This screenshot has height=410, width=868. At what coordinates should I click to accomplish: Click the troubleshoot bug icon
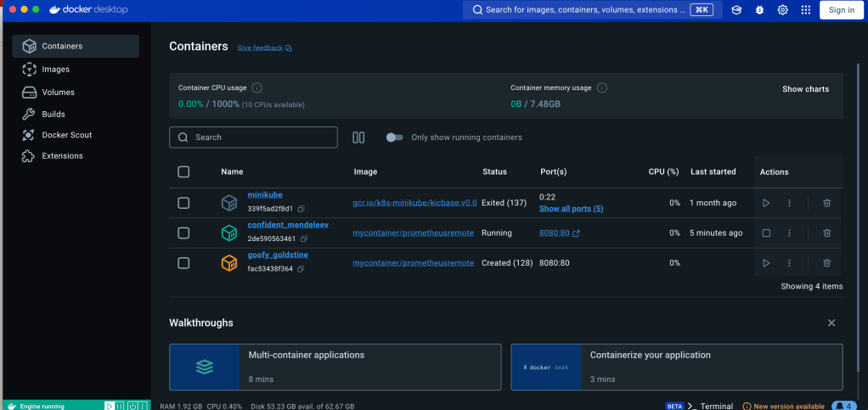[x=759, y=10]
